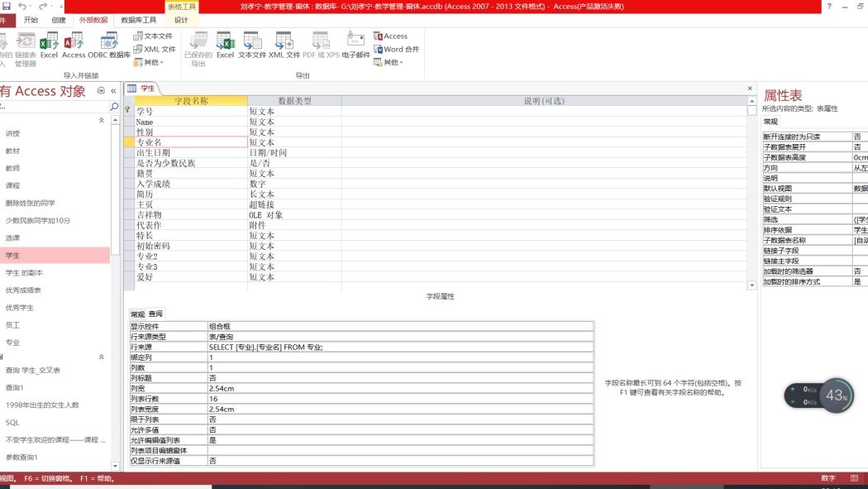Open quick access toolbar customize dropdown
The height and width of the screenshot is (489, 868).
pos(60,6)
